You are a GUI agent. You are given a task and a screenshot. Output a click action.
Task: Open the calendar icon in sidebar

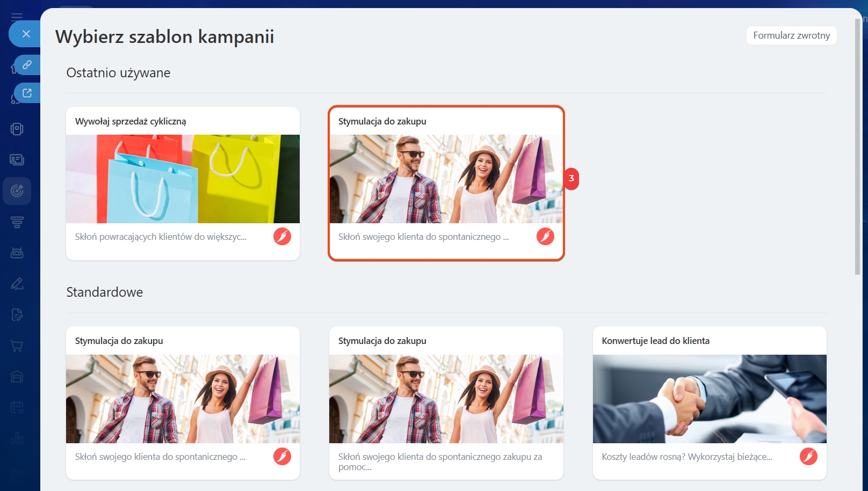17,408
